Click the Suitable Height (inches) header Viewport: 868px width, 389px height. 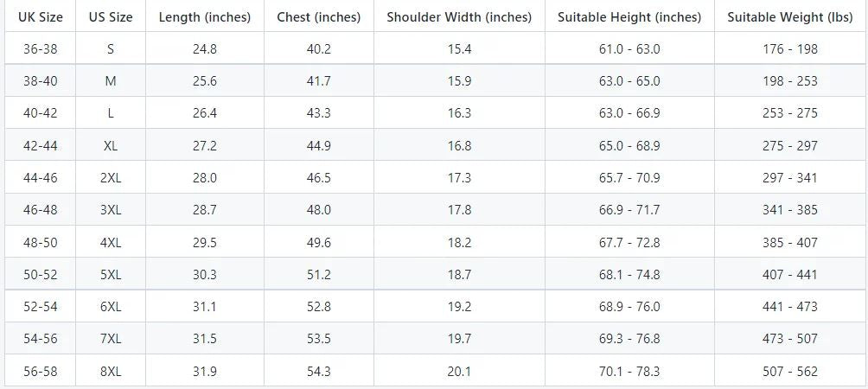point(629,17)
